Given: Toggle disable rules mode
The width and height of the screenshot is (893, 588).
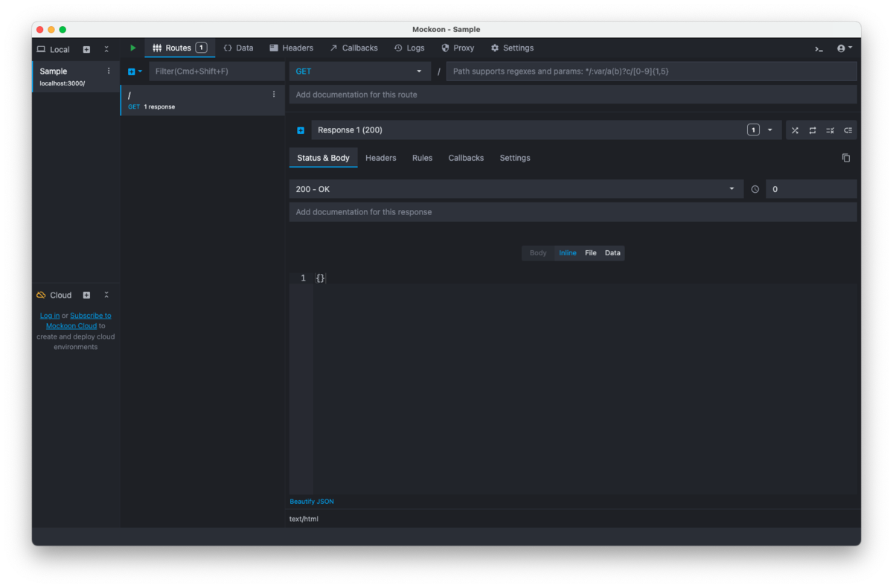Looking at the screenshot, I should click(x=830, y=130).
